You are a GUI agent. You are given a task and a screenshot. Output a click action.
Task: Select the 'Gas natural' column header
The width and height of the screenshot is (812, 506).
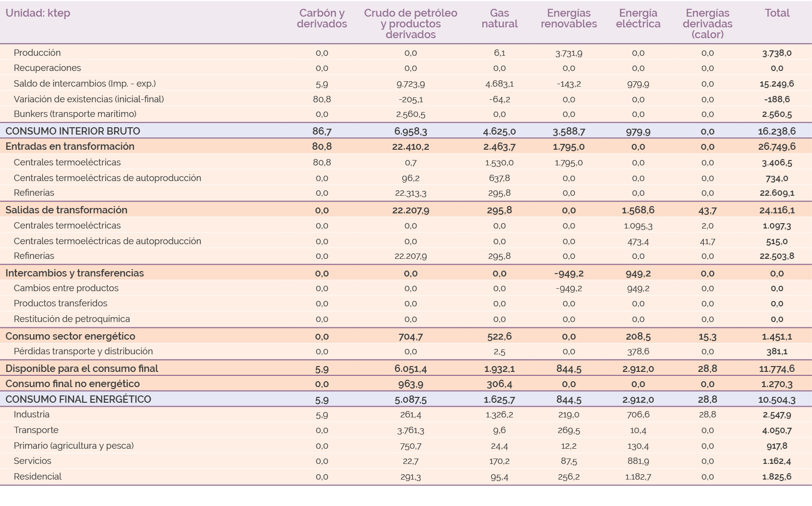499,19
